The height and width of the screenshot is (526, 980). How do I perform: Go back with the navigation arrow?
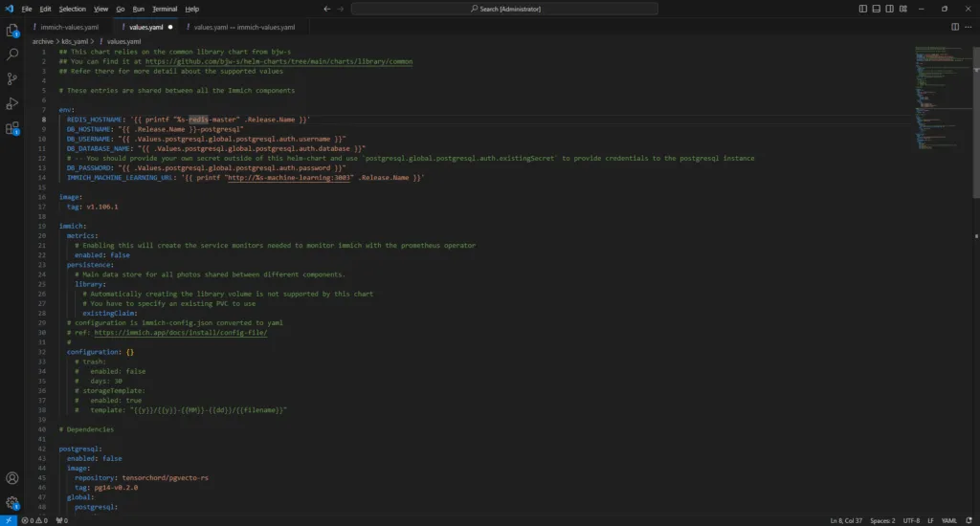[327, 9]
